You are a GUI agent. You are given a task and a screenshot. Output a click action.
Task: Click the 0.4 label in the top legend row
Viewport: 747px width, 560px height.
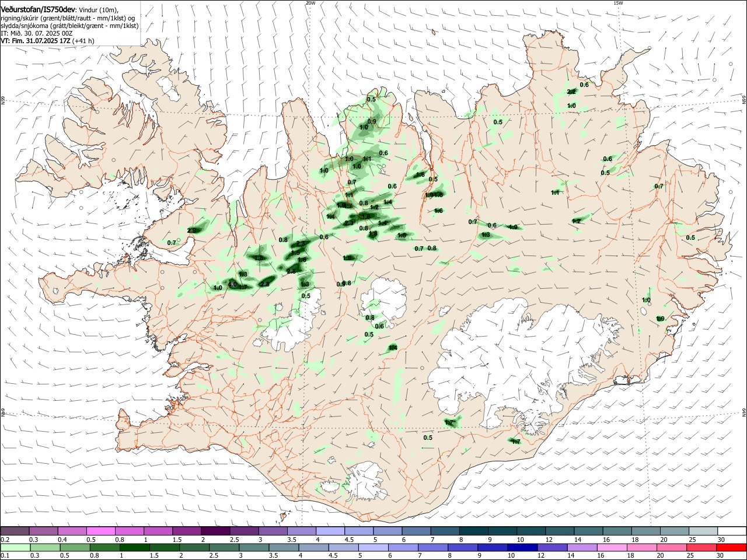(62, 540)
